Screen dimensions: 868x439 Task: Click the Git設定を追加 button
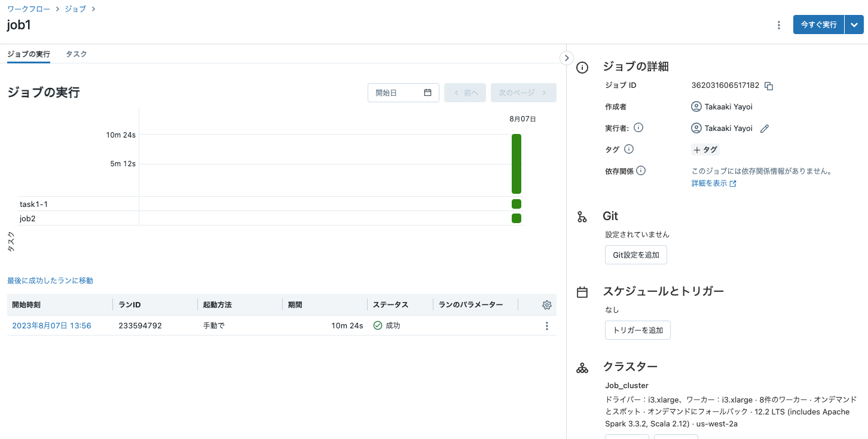coord(635,255)
